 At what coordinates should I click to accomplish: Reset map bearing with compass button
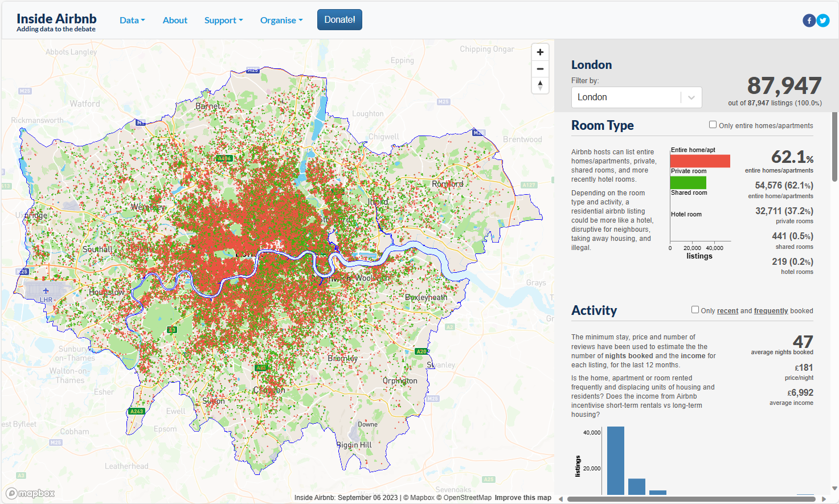pos(540,85)
